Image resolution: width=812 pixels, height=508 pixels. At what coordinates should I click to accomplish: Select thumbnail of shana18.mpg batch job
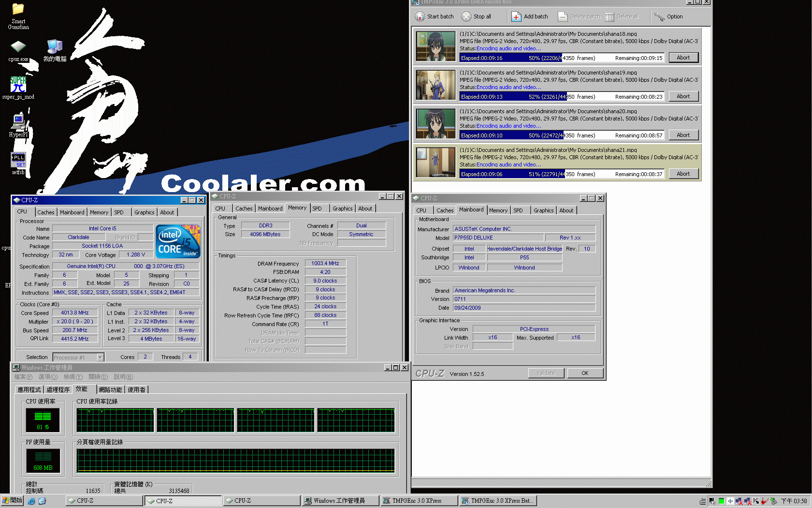click(436, 46)
